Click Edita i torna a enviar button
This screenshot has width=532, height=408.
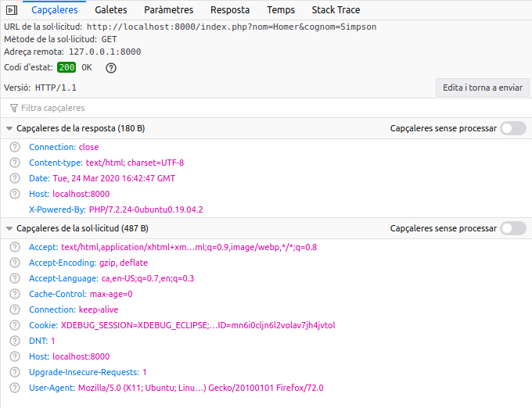point(482,88)
